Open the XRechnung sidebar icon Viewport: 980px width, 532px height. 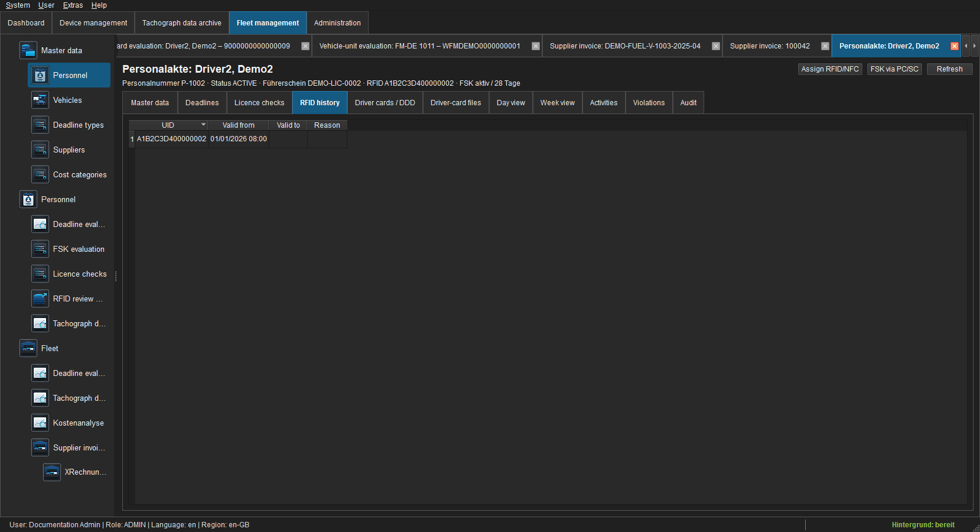(x=52, y=472)
